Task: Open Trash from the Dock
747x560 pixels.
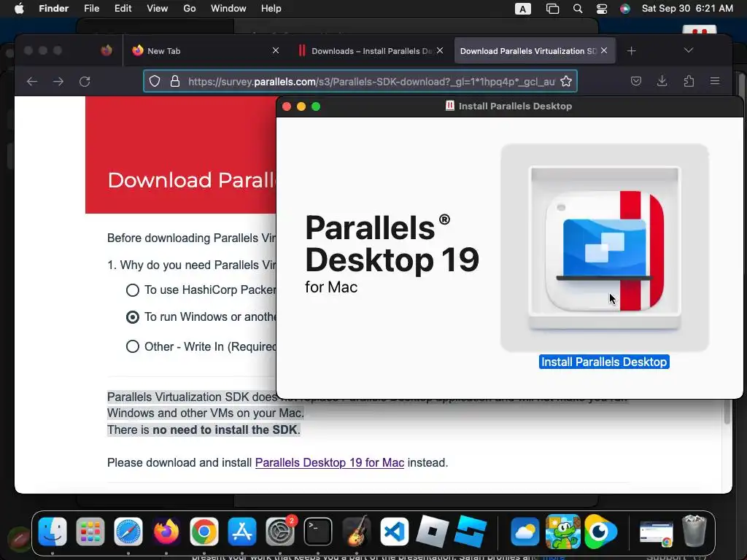Action: click(694, 531)
